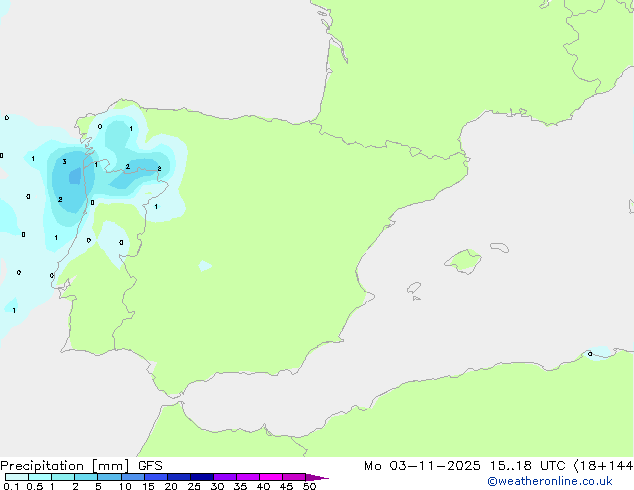Select the 5–10 mm blue legend swatch
Screen dimensions: 634x490
[x=109, y=477]
